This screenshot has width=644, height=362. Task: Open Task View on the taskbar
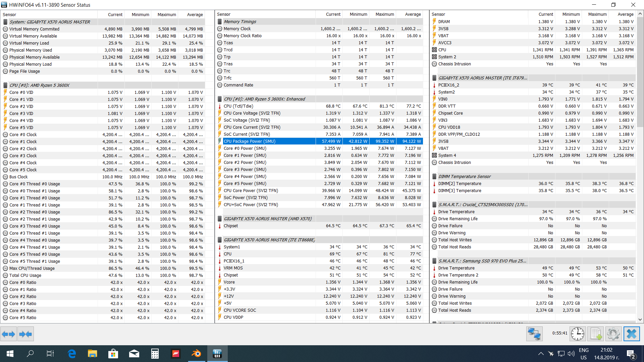coord(50,354)
